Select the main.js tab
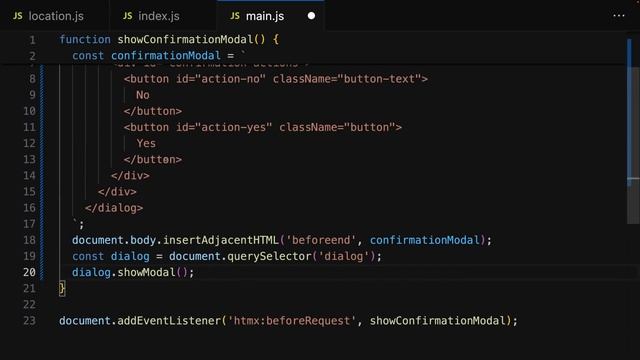The image size is (640, 360). (264, 16)
